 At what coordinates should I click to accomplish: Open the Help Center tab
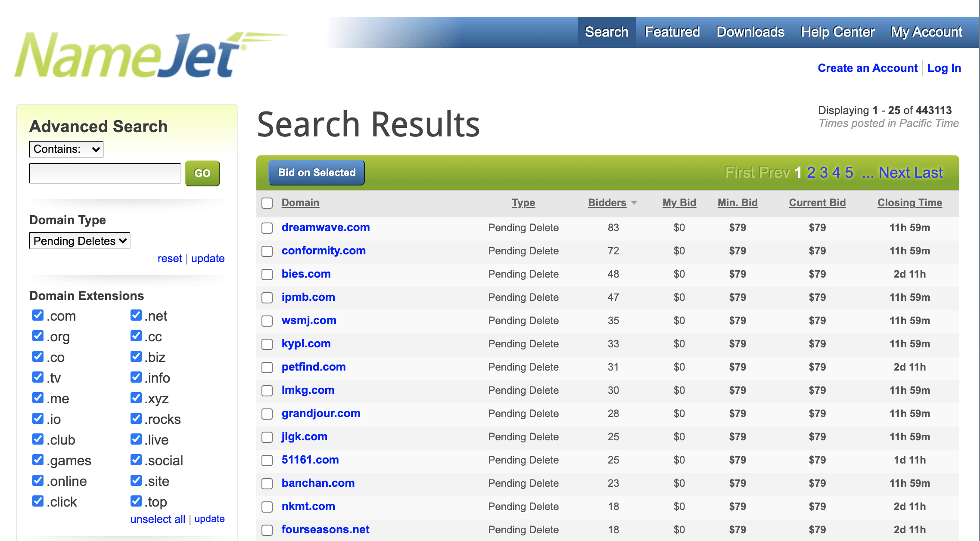pyautogui.click(x=837, y=32)
